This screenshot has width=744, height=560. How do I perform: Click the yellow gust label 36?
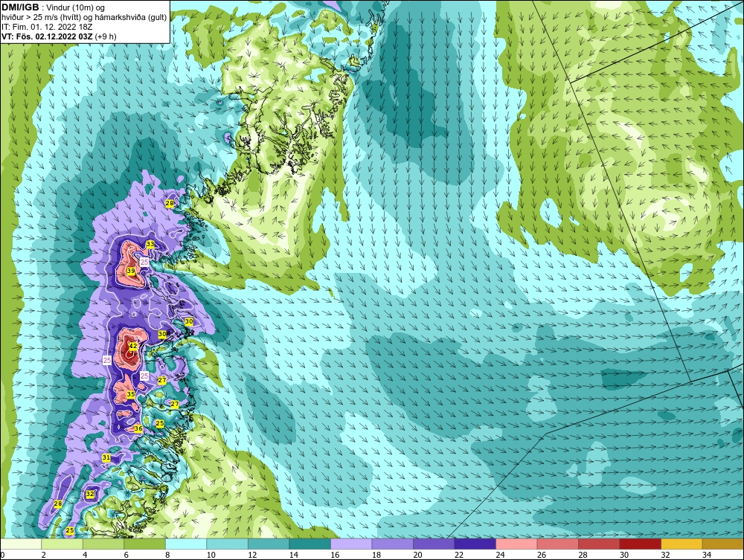138,428
